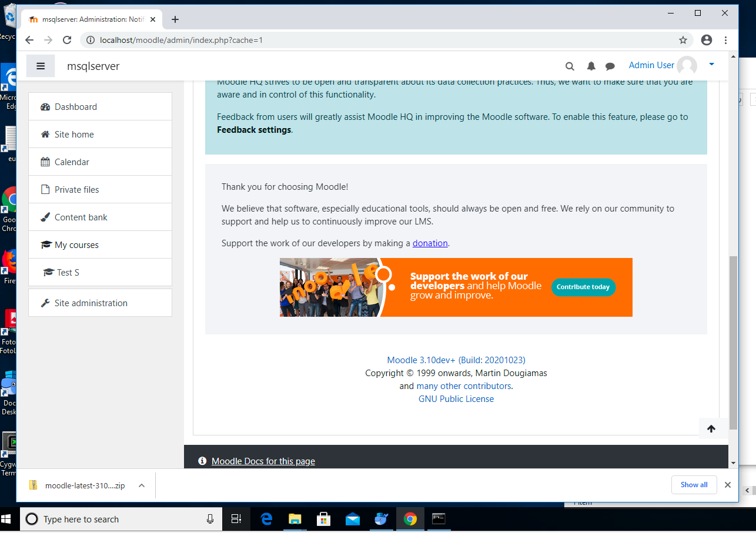This screenshot has width=756, height=533.
Task: Select the Google Chrome desktop shortcut
Action: coord(8,210)
